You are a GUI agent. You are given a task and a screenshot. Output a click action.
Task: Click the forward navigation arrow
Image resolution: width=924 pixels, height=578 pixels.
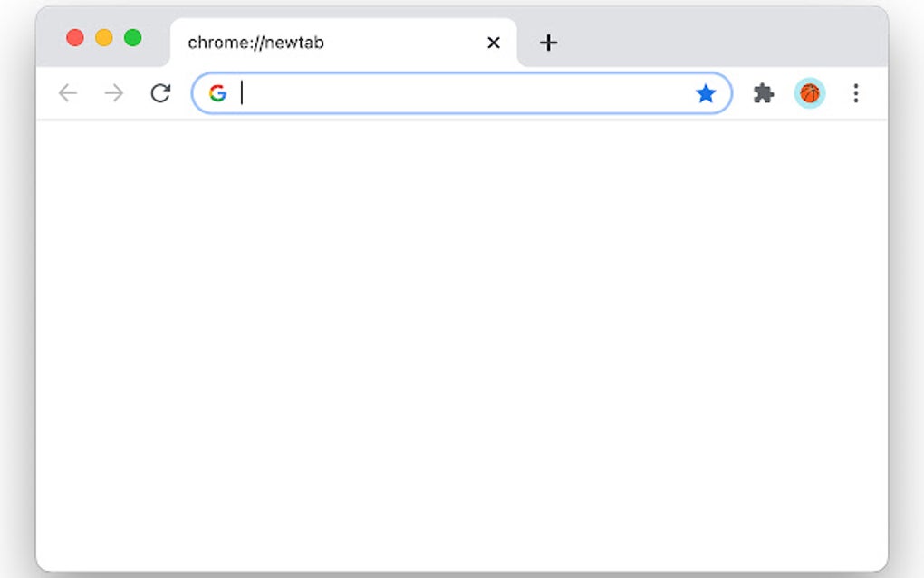pos(114,92)
